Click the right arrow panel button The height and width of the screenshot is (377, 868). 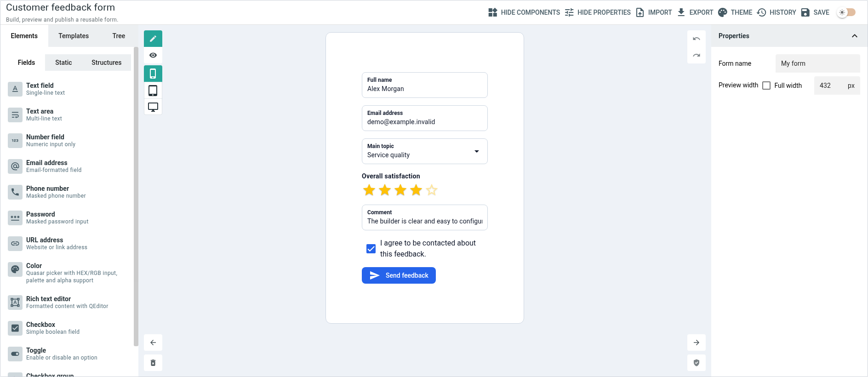697,343
